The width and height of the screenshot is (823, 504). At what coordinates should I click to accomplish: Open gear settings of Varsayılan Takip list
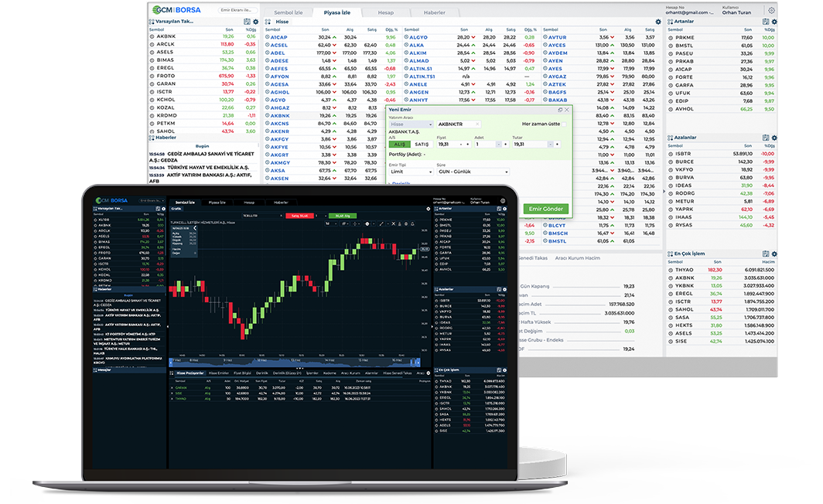(x=255, y=22)
